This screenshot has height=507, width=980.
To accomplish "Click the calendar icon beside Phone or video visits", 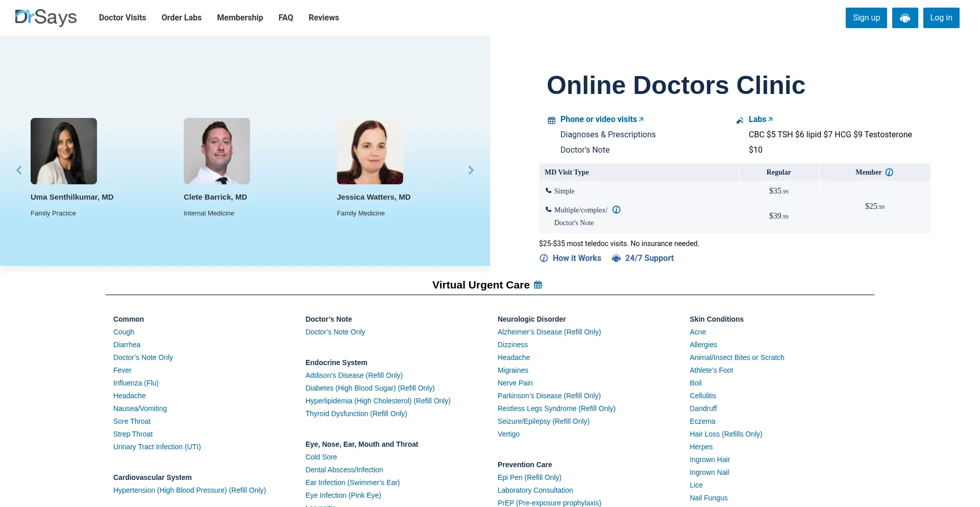I will pyautogui.click(x=551, y=119).
